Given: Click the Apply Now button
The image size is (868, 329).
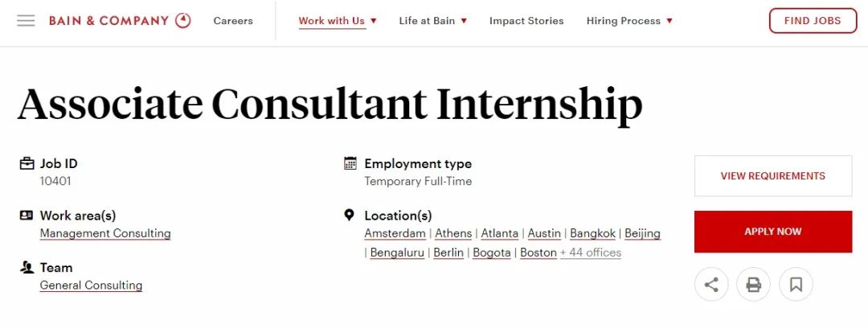Looking at the screenshot, I should [773, 232].
